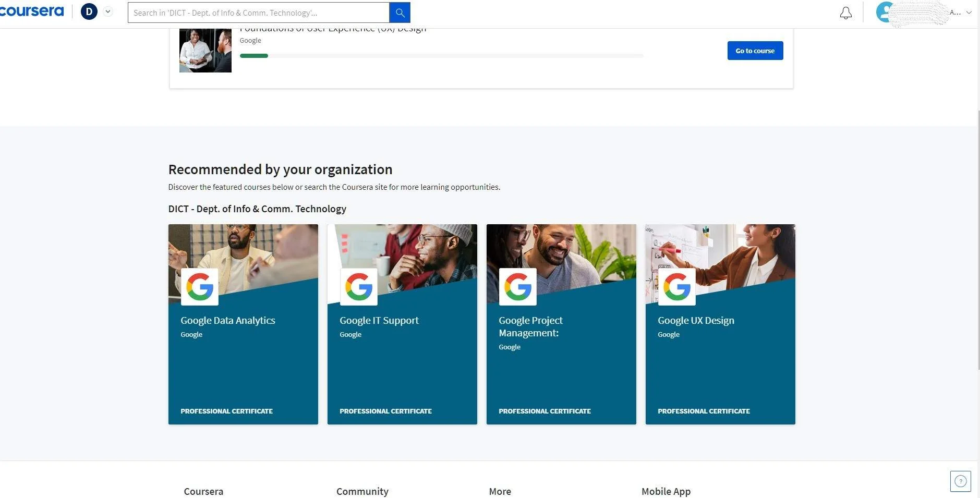
Task: Open the help question mark button
Action: click(961, 481)
